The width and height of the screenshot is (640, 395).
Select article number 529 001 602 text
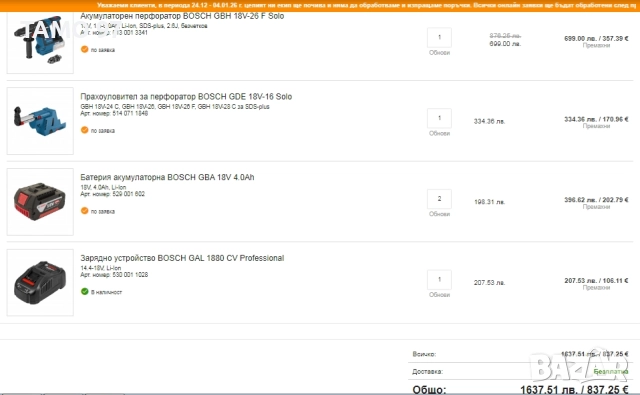(129, 194)
